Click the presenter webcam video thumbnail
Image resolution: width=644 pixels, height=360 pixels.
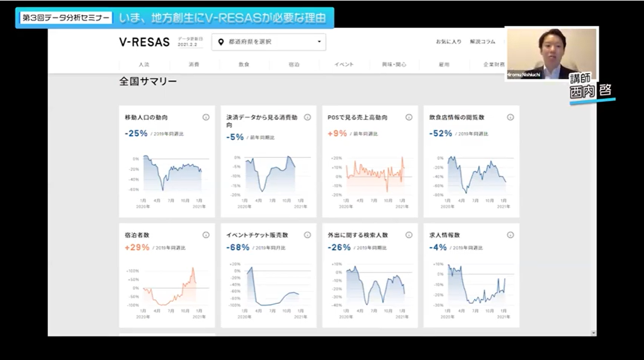tap(552, 54)
